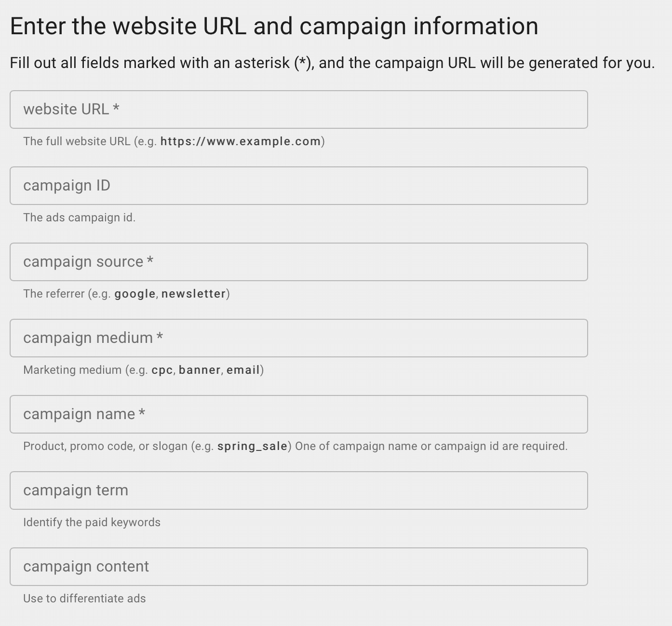The image size is (672, 626).
Task: Select the campaign source input box
Action: (x=298, y=262)
